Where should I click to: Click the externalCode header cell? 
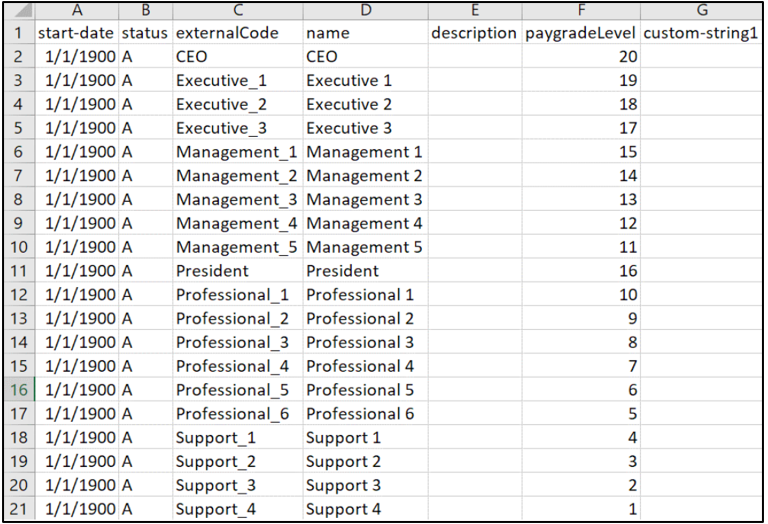(x=238, y=33)
